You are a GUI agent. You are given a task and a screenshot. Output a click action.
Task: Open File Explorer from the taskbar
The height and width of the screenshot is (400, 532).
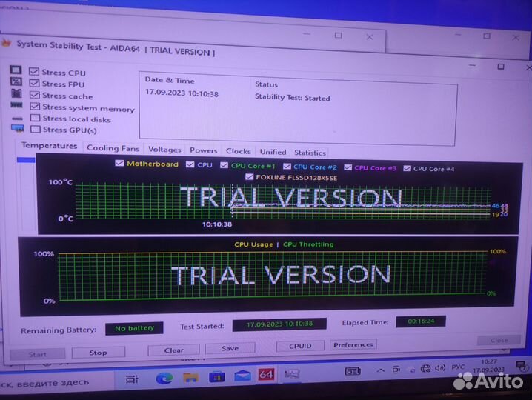click(190, 378)
